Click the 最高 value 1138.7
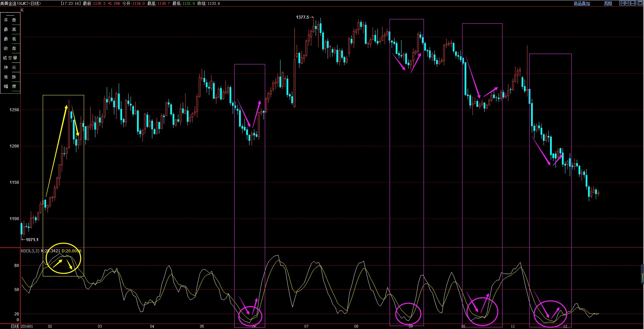 pos(163,3)
